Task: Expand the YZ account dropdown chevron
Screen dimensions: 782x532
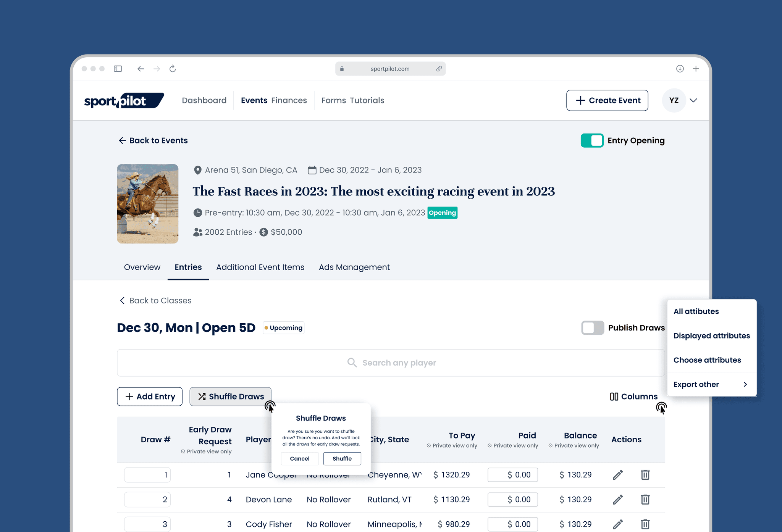Action: pyautogui.click(x=693, y=100)
